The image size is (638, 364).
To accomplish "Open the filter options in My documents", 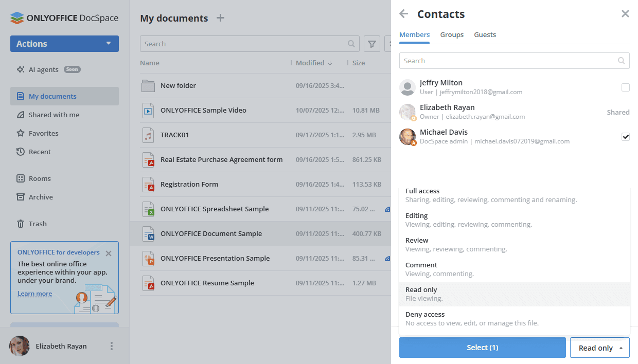I will pos(371,44).
